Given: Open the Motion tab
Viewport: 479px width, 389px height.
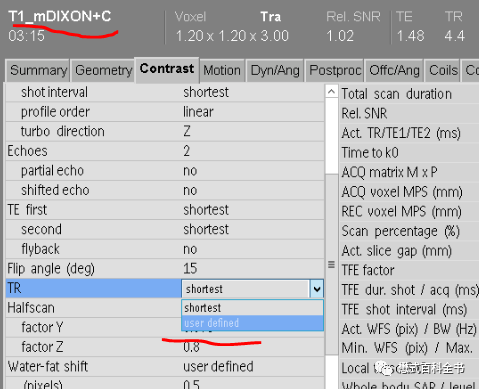Looking at the screenshot, I should pyautogui.click(x=222, y=70).
